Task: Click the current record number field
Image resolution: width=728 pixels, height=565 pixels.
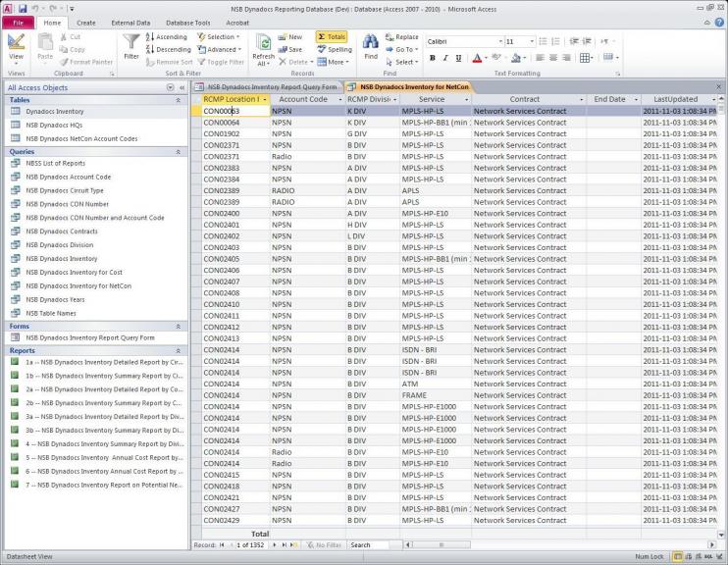Action: [251, 545]
